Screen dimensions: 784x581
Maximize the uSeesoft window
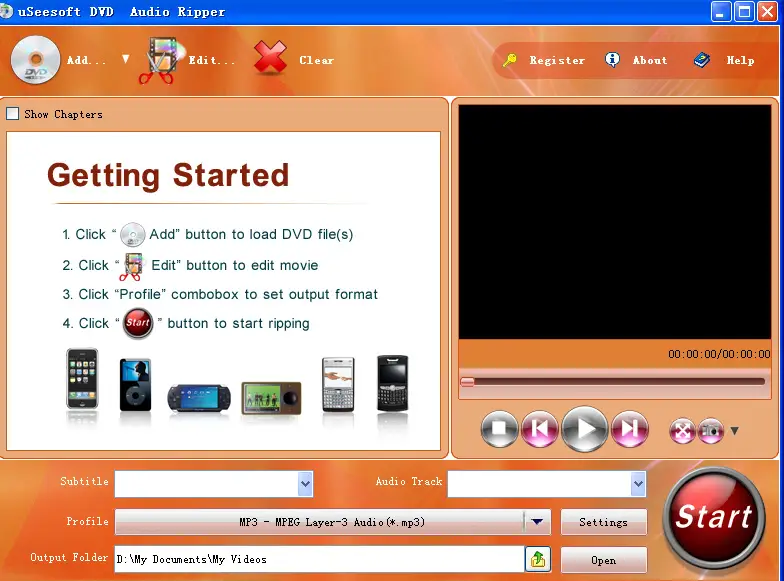click(x=744, y=12)
